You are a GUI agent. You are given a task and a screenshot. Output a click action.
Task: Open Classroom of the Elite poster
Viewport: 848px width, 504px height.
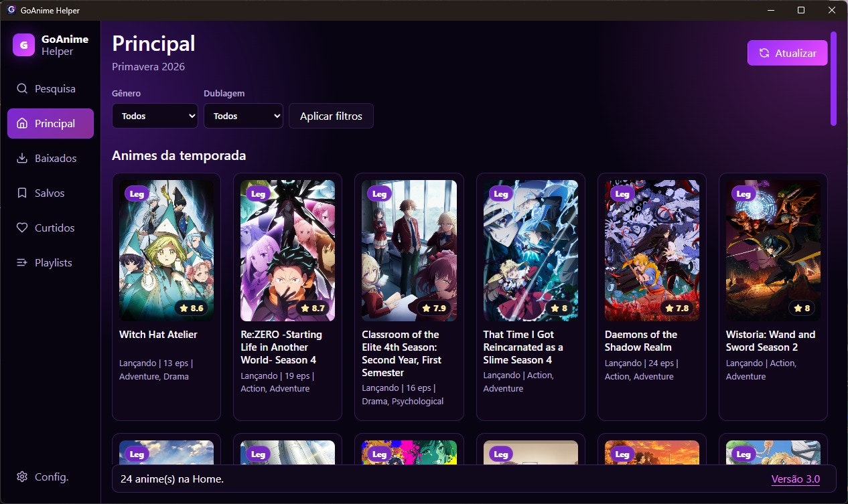(409, 250)
